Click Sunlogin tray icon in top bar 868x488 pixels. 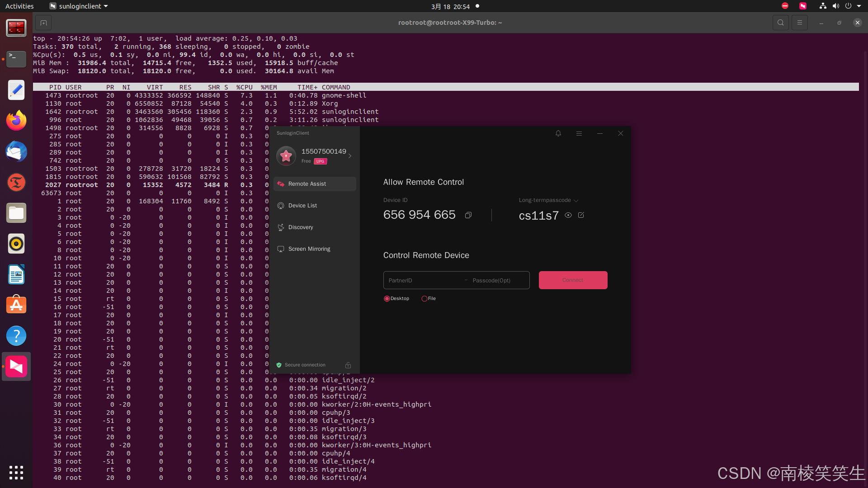pos(803,6)
